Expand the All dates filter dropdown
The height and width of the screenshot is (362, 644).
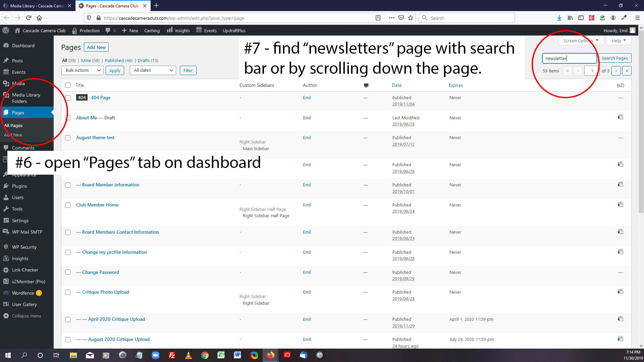click(153, 70)
